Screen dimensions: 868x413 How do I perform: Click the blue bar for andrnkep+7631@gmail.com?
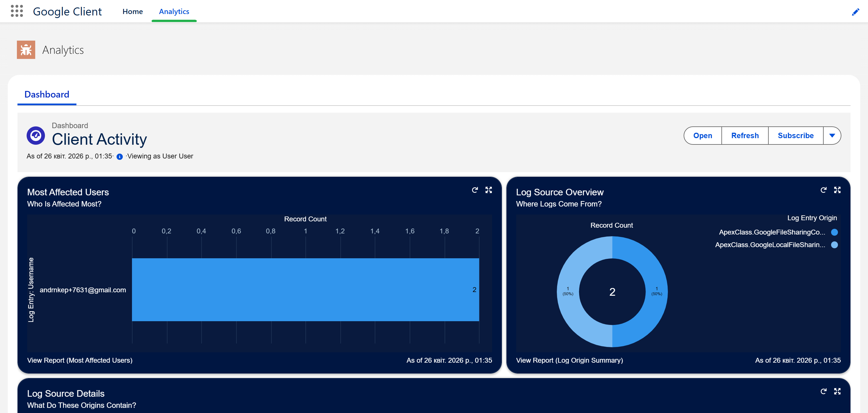click(x=305, y=290)
